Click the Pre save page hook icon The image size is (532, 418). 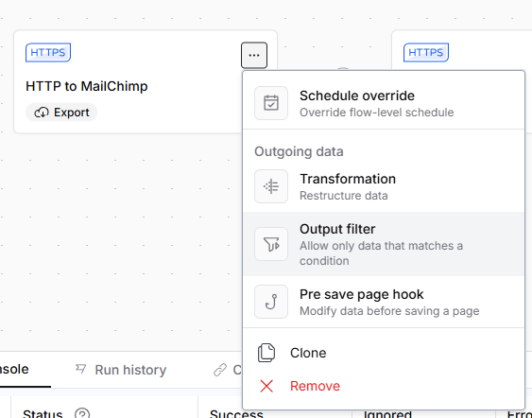(x=271, y=302)
